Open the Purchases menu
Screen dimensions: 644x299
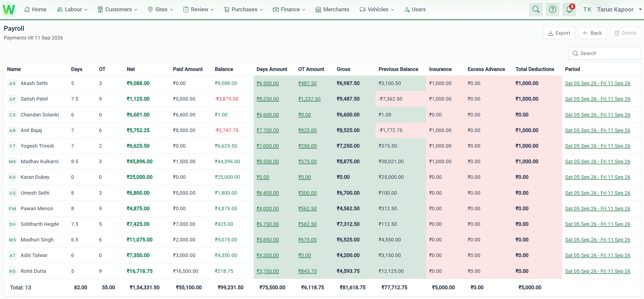click(x=243, y=10)
